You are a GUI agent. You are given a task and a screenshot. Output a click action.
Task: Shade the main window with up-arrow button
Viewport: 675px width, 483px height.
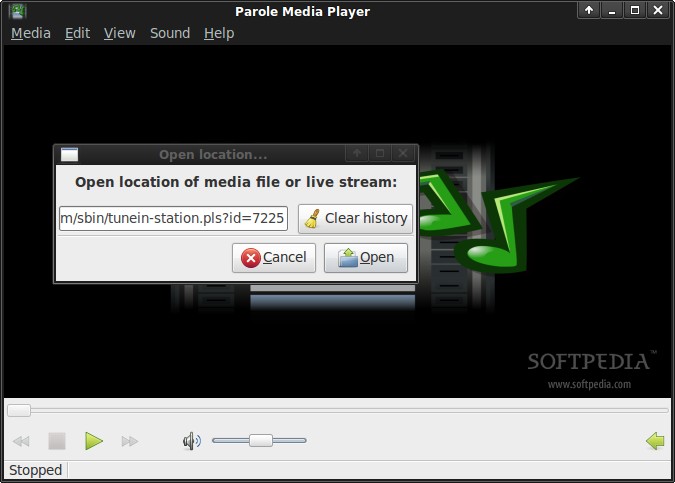click(x=588, y=10)
